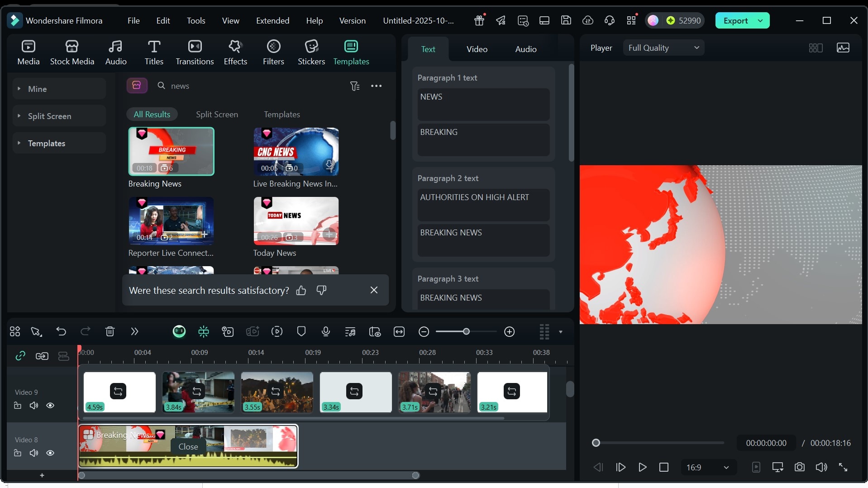868x488 pixels.
Task: Click the player playback progress handle
Action: (596, 443)
